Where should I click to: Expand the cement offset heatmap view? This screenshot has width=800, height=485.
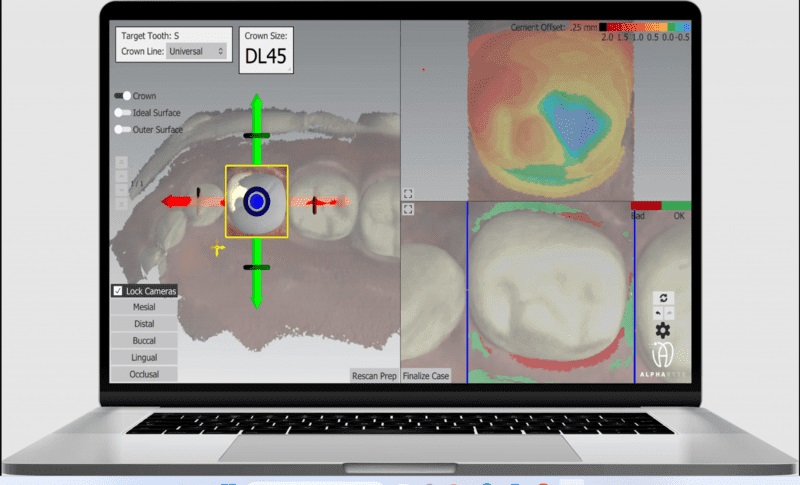click(x=408, y=193)
